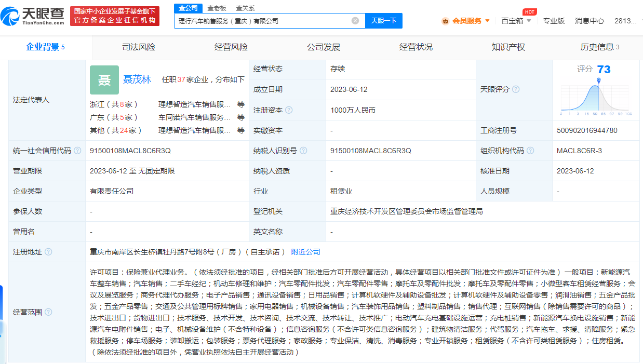Select 其他（共24家） region count
The height and width of the screenshot is (364, 643).
[116, 130]
